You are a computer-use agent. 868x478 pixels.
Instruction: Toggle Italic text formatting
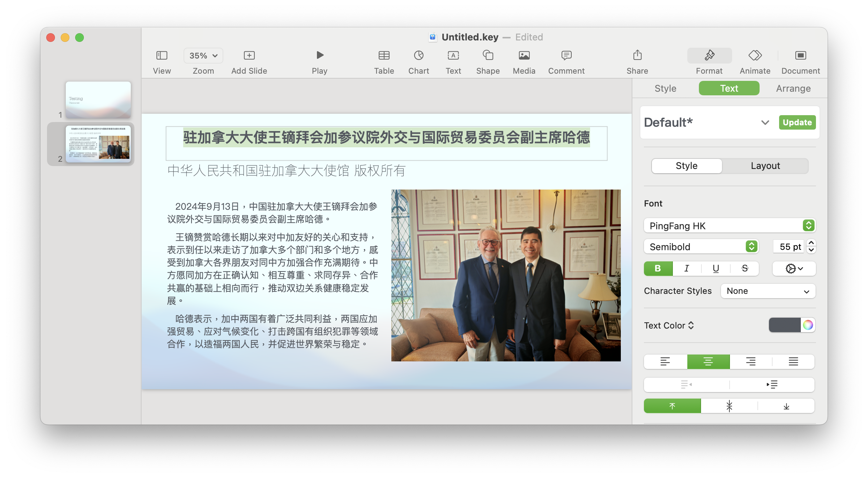click(x=687, y=268)
